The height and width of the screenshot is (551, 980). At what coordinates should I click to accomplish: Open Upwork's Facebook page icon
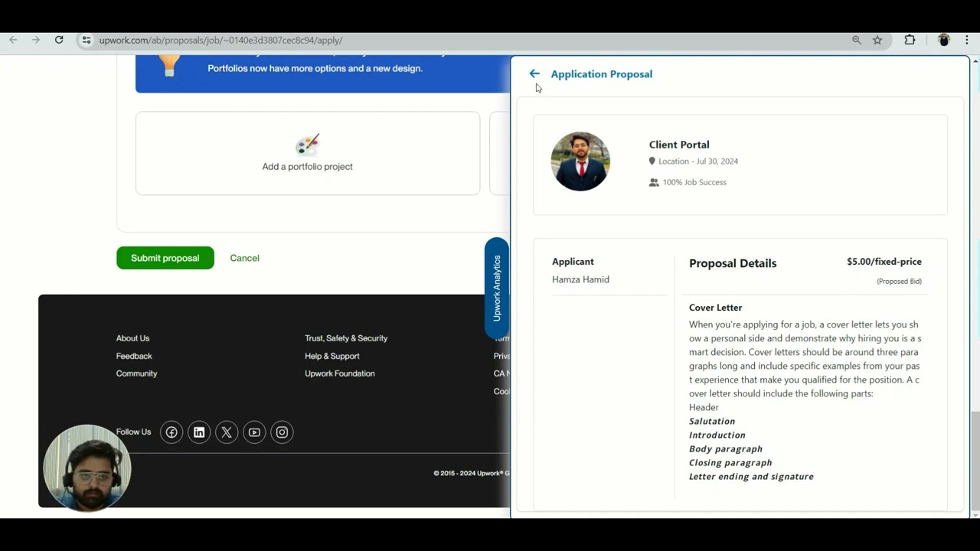click(171, 432)
